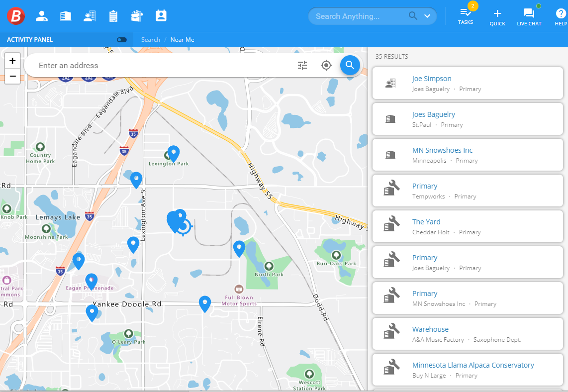Viewport: 568px width, 392px height.
Task: Open Minnesota Llama Alpaca Conservatory result
Action: pos(468,370)
